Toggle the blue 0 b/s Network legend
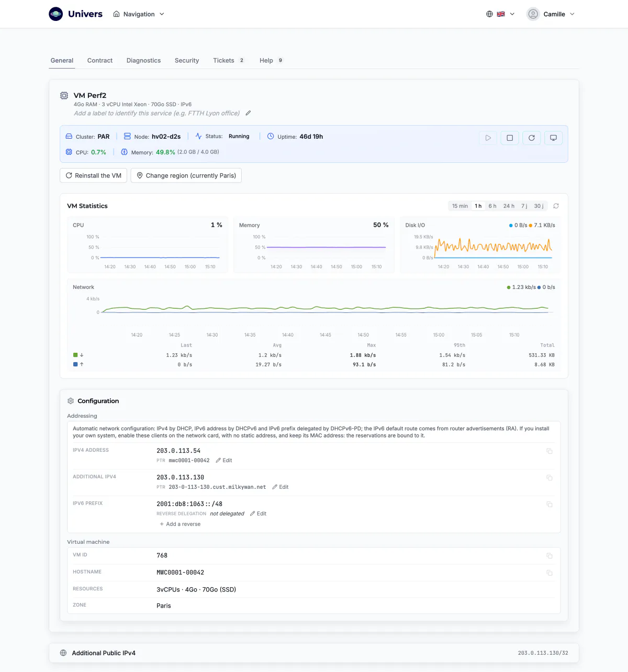 pyautogui.click(x=546, y=287)
